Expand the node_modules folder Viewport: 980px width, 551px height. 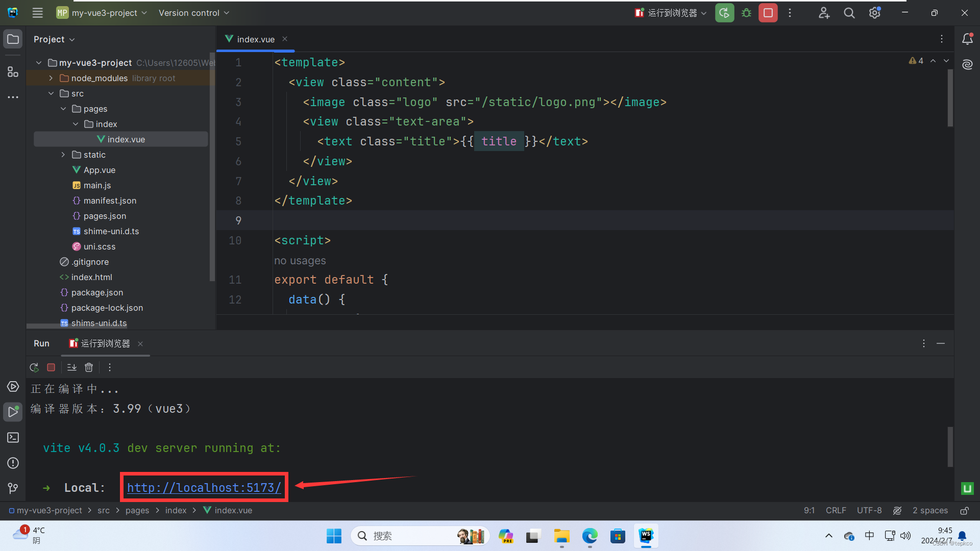(x=51, y=78)
